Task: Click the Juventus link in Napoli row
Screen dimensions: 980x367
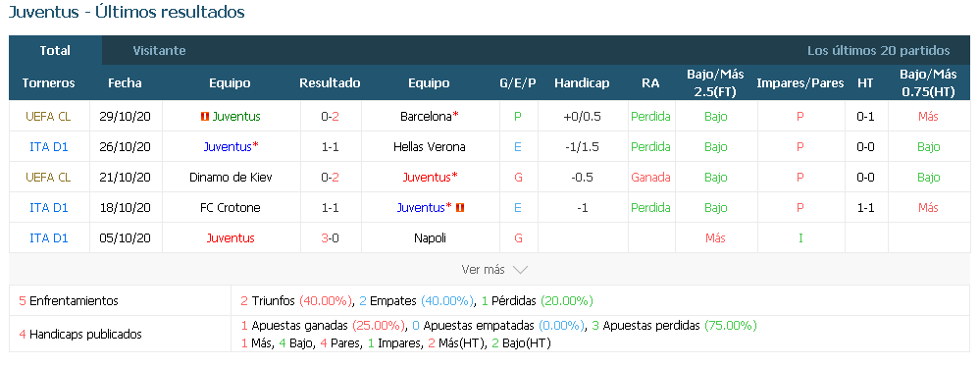Action: pyautogui.click(x=231, y=238)
